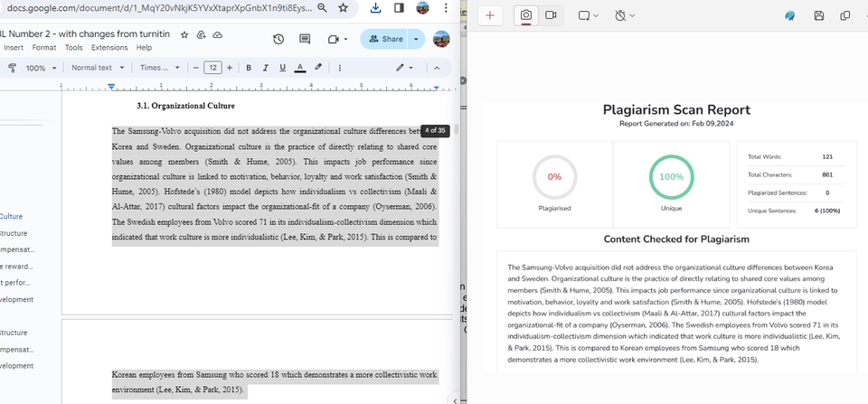Click Edit in Paint icon in Snipping Tool
The height and width of the screenshot is (404, 868).
[790, 15]
